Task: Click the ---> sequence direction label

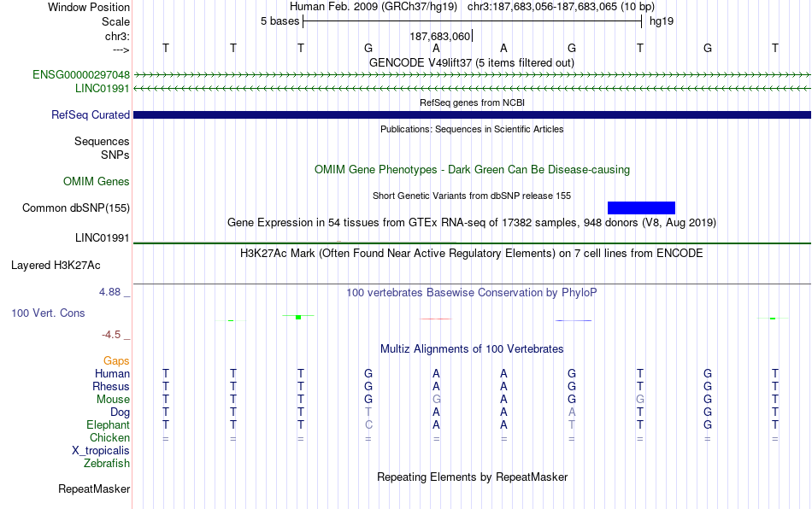Action: pyautogui.click(x=121, y=50)
